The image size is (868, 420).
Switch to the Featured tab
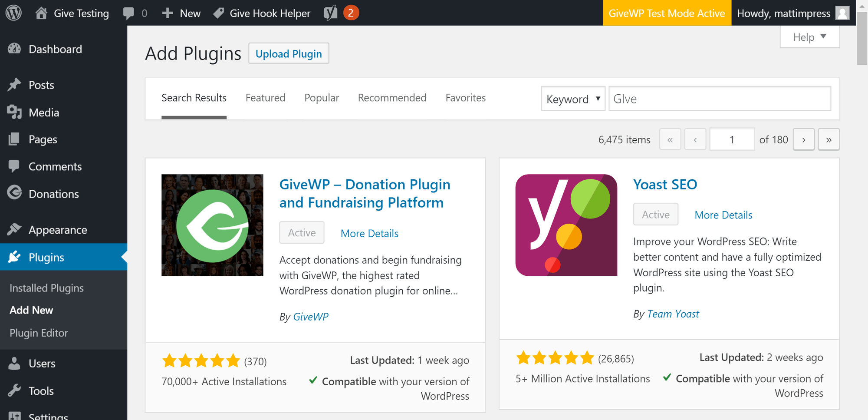click(x=266, y=98)
